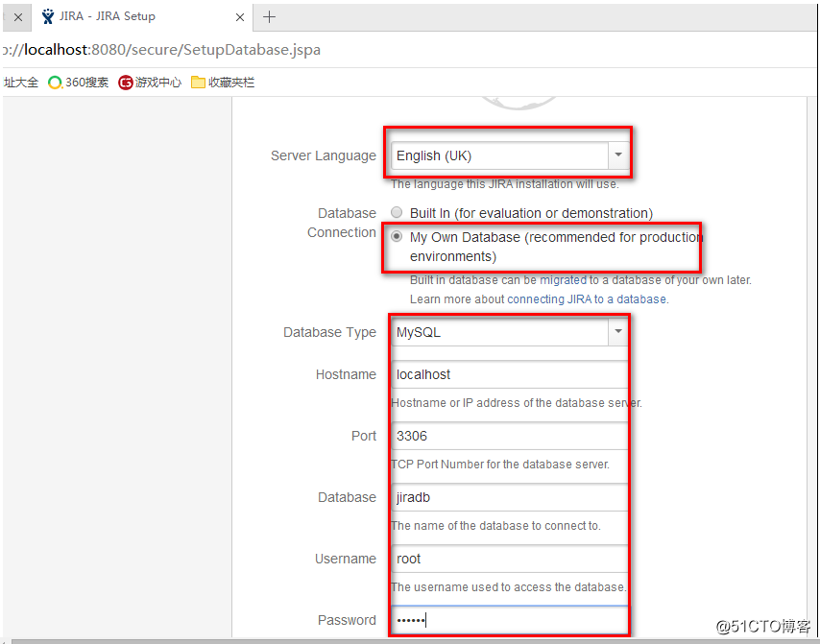Click 'Hostname or IP address' help text
The height and width of the screenshot is (644, 820).
(x=517, y=403)
